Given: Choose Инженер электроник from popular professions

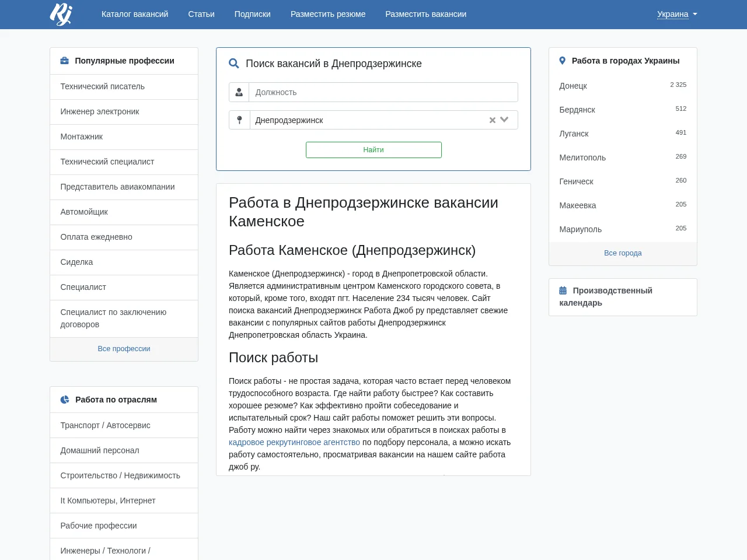Looking at the screenshot, I should pyautogui.click(x=124, y=111).
